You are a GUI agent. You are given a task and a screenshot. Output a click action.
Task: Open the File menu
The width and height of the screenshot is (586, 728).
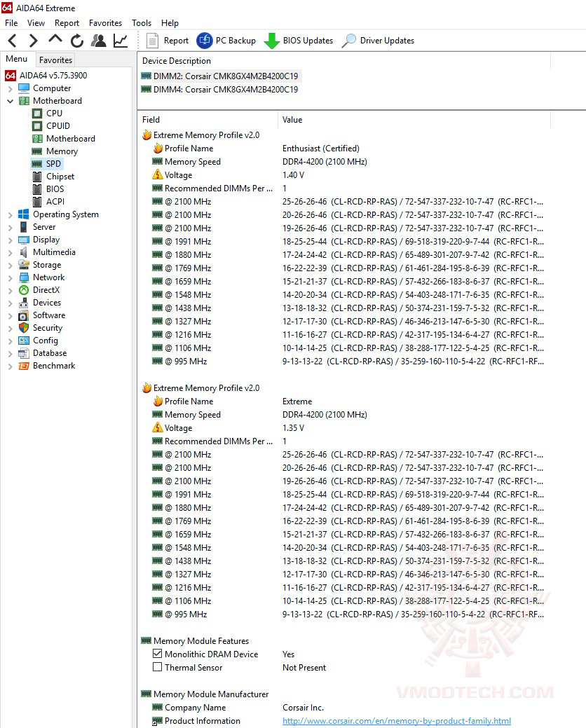pos(11,22)
